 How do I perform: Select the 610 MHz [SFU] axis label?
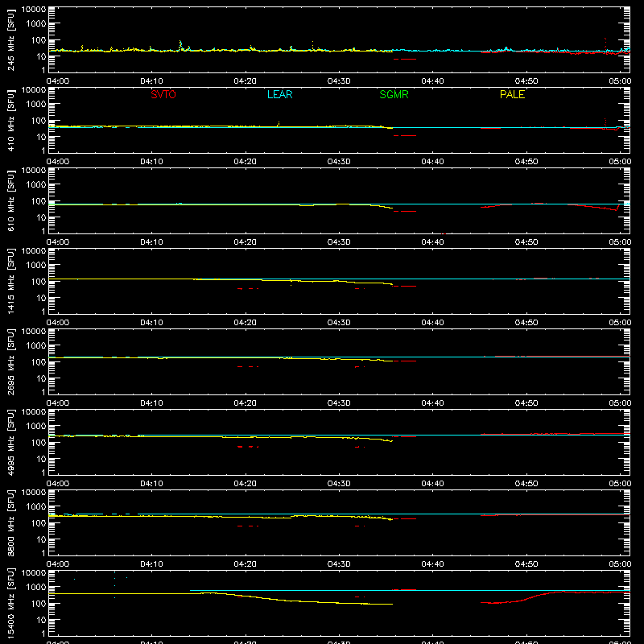[x=10, y=201]
